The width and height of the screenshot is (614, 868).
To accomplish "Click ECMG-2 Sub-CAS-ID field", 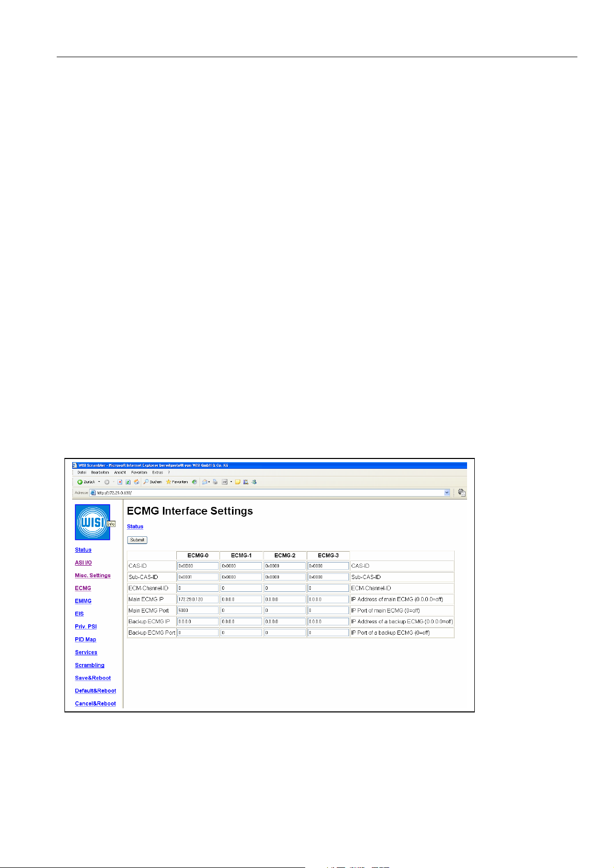I will [285, 577].
